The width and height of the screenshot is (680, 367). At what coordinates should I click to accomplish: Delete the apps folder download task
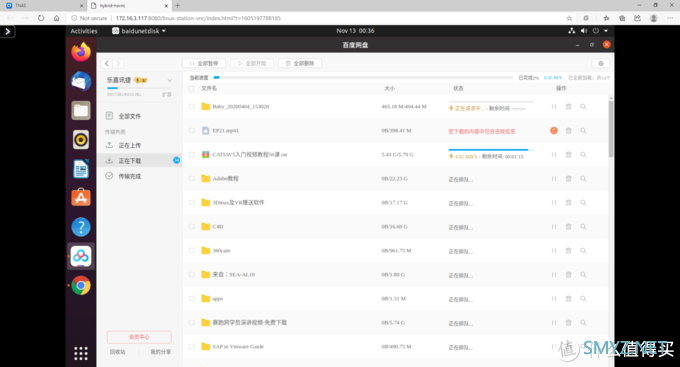pos(569,298)
